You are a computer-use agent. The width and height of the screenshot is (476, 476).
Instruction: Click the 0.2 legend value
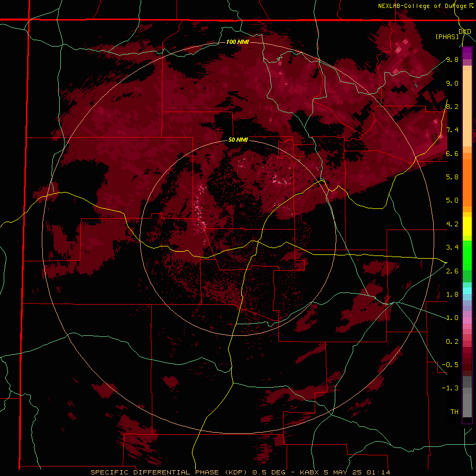point(452,341)
